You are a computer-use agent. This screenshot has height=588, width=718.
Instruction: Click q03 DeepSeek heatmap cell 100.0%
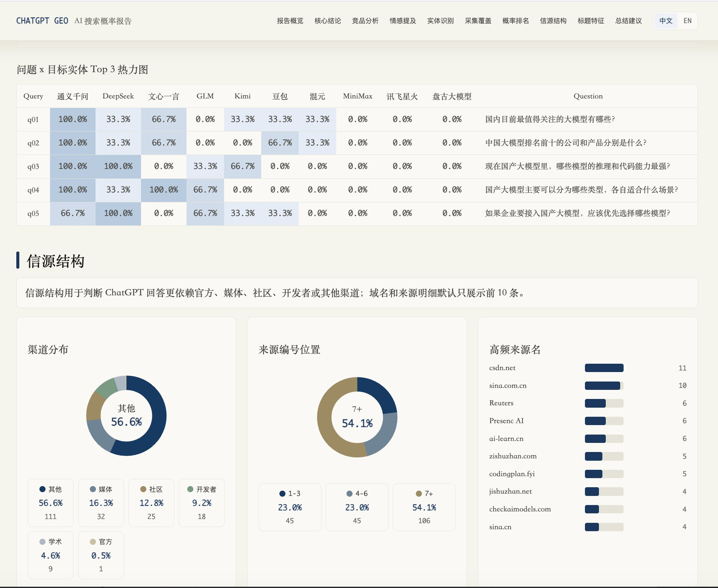click(118, 166)
